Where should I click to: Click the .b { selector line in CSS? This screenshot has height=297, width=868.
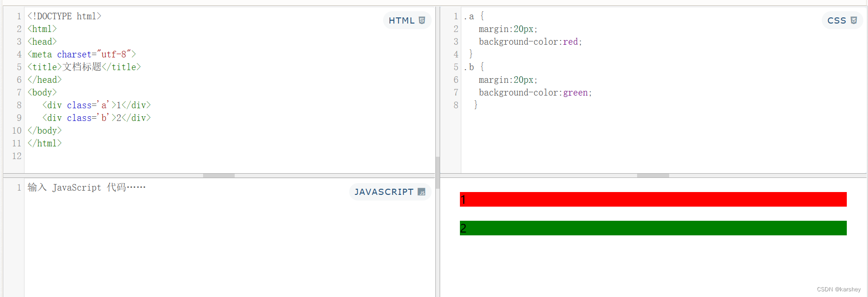[x=474, y=67]
